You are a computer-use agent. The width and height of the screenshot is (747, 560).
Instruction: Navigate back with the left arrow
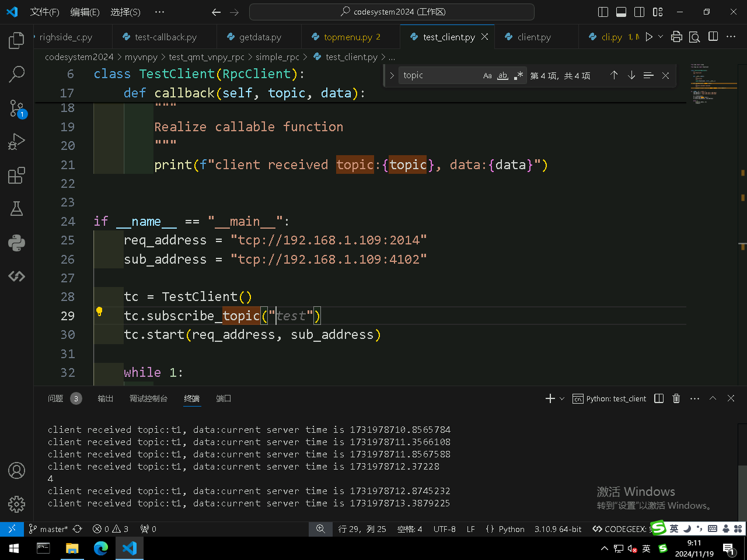click(x=216, y=12)
